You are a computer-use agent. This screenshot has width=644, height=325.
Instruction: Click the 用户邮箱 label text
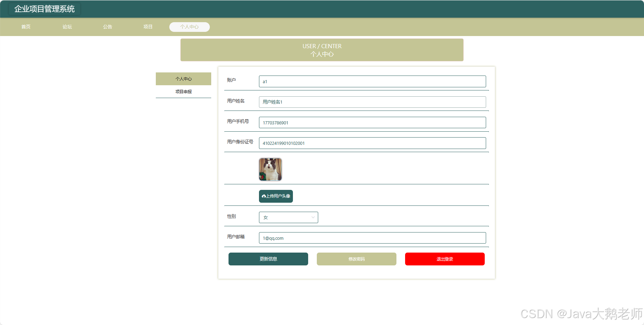[236, 237]
